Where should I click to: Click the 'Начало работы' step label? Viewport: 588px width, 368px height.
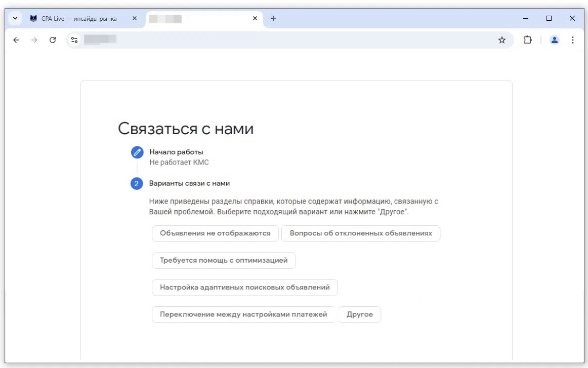176,152
